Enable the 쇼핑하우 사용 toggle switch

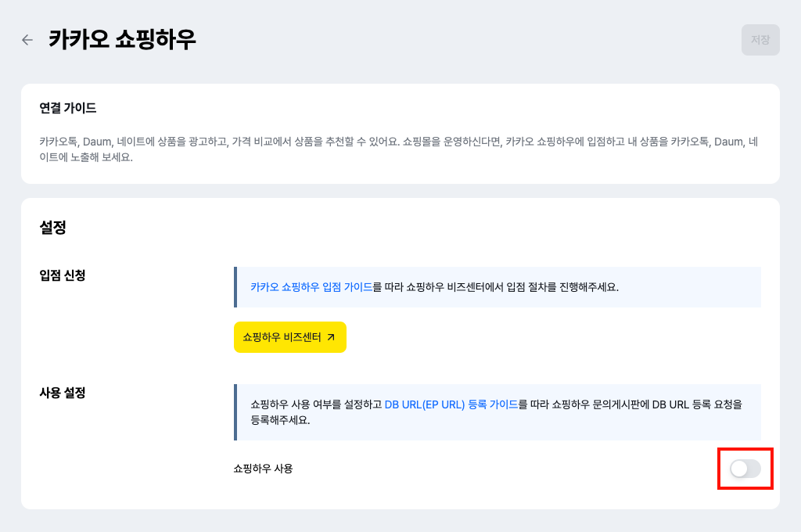[745, 469]
